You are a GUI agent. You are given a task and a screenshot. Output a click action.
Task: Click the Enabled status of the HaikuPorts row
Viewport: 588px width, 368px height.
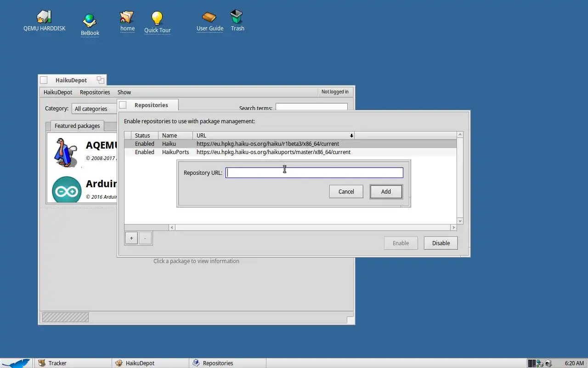[144, 152]
